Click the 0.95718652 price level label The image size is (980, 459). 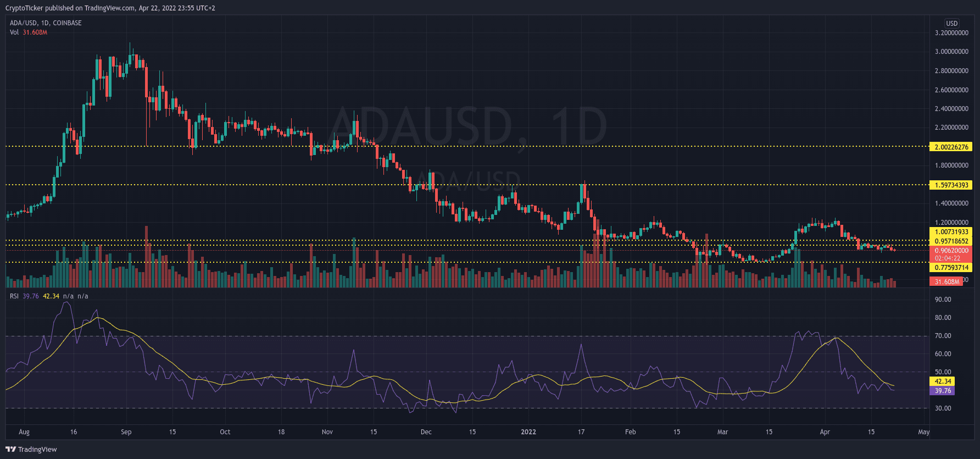(951, 241)
